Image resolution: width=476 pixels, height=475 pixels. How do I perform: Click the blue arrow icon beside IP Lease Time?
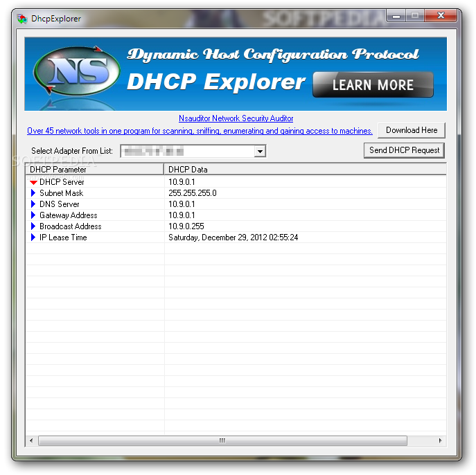33,238
